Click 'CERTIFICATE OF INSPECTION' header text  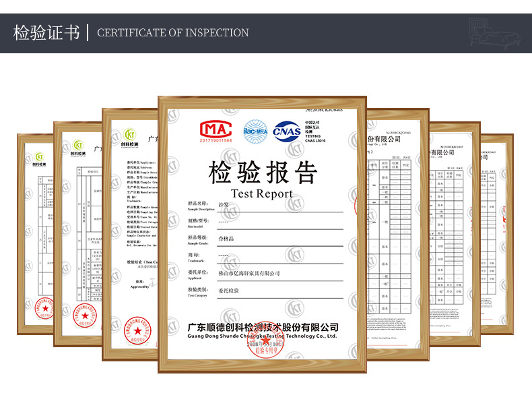click(172, 32)
